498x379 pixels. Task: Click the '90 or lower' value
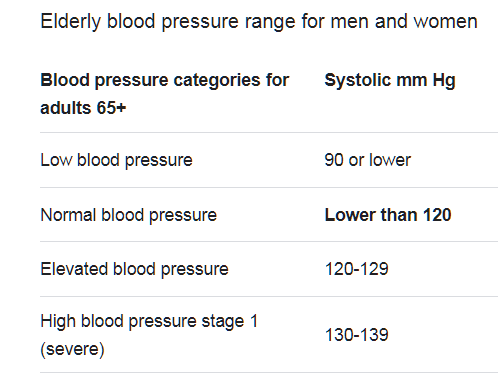[x=368, y=160]
